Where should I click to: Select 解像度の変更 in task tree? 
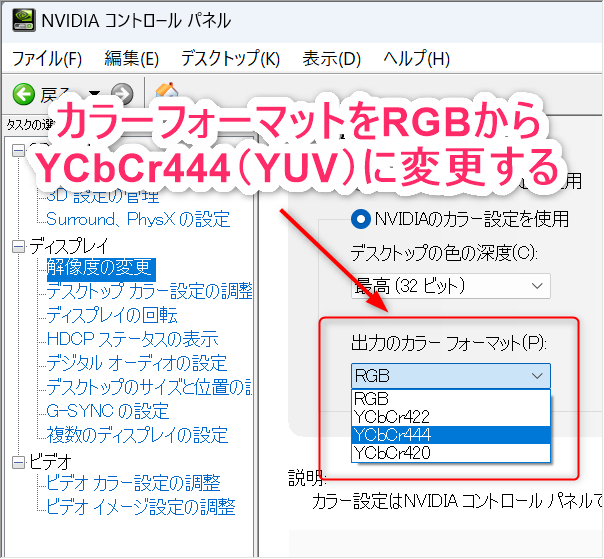point(101,269)
